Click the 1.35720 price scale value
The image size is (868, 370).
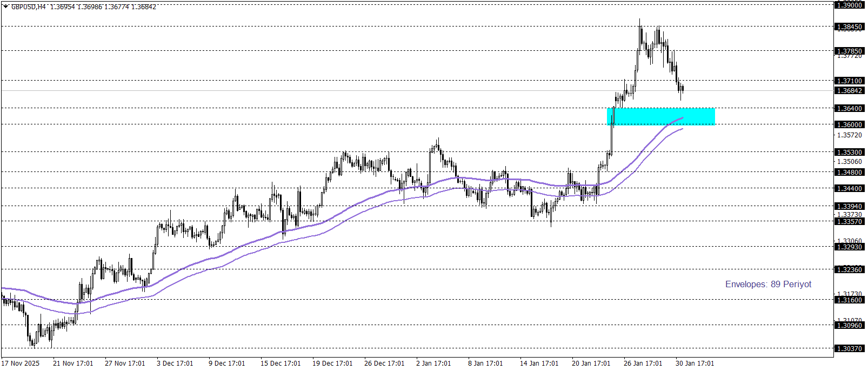click(849, 135)
